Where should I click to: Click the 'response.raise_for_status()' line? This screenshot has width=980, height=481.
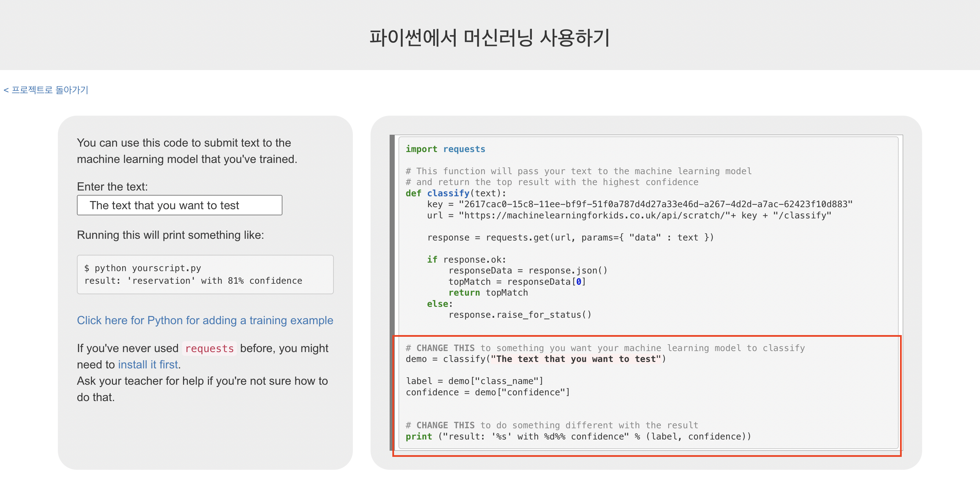520,314
